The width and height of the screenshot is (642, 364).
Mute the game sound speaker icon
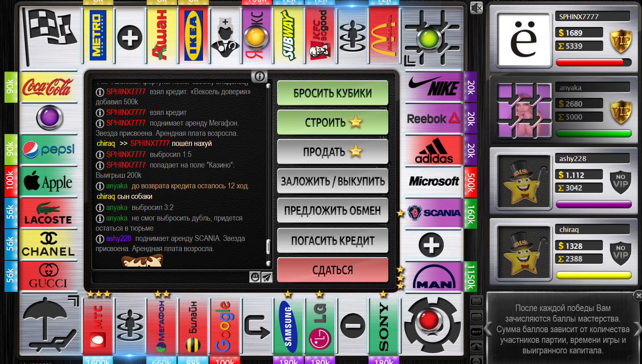476,8
